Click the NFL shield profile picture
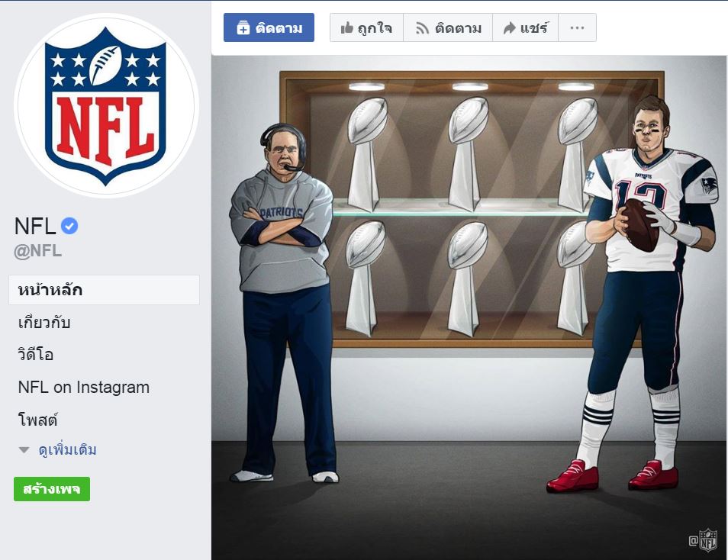Viewport: 728px width, 560px height. (x=106, y=105)
